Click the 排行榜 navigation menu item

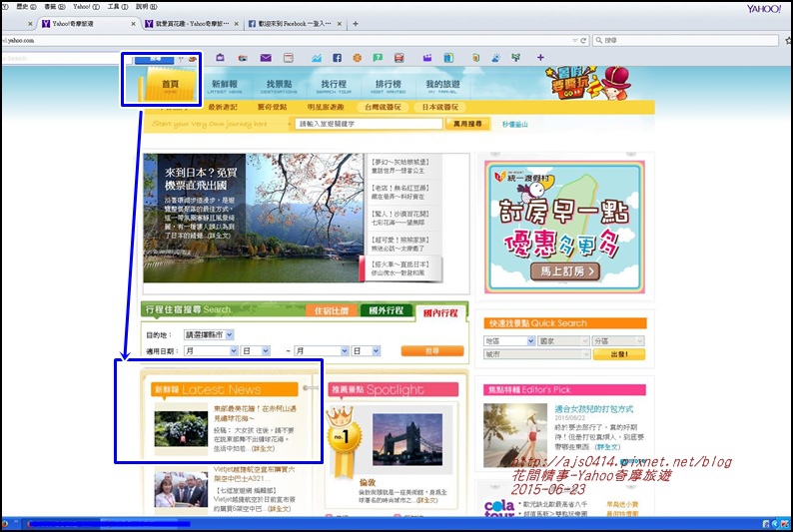click(388, 86)
